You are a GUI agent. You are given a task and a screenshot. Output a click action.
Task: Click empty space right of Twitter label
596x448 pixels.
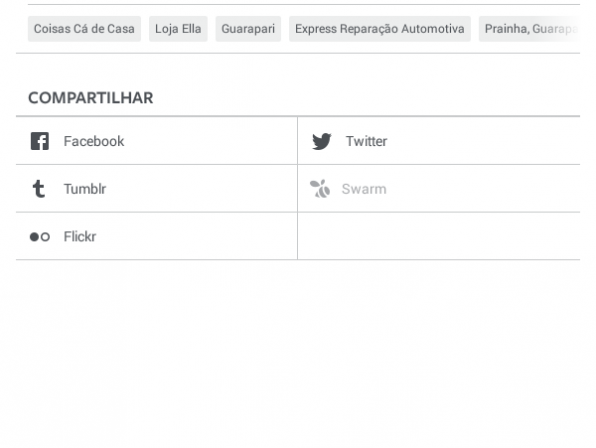(x=483, y=141)
